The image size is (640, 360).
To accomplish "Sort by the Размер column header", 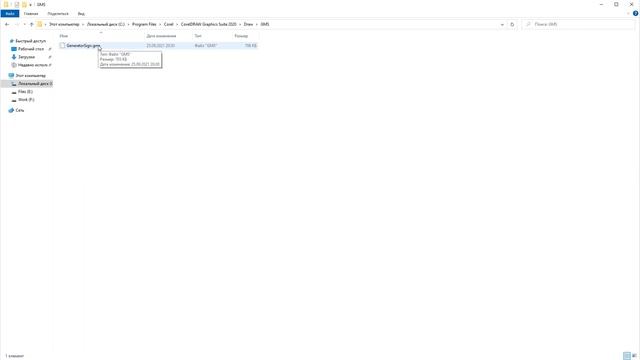I will pos(241,36).
